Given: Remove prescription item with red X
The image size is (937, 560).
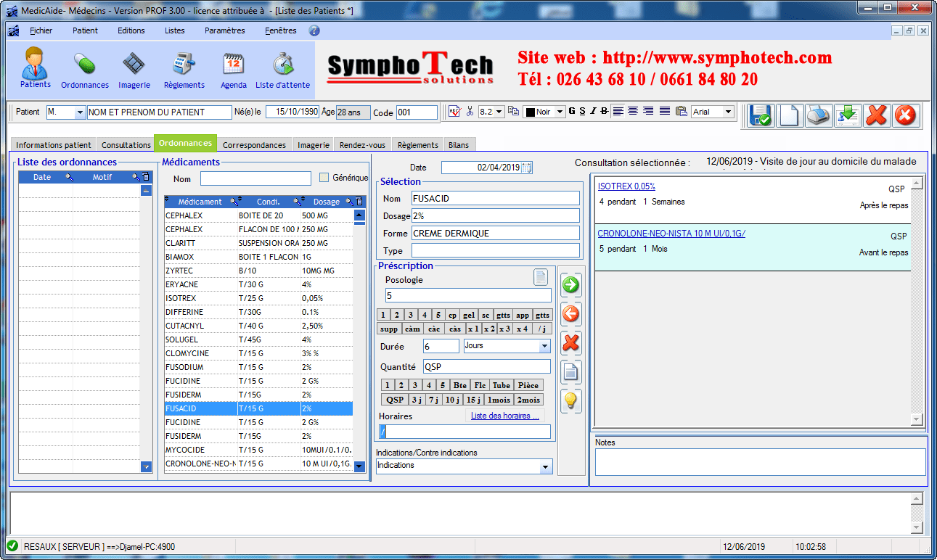Looking at the screenshot, I should pyautogui.click(x=571, y=343).
